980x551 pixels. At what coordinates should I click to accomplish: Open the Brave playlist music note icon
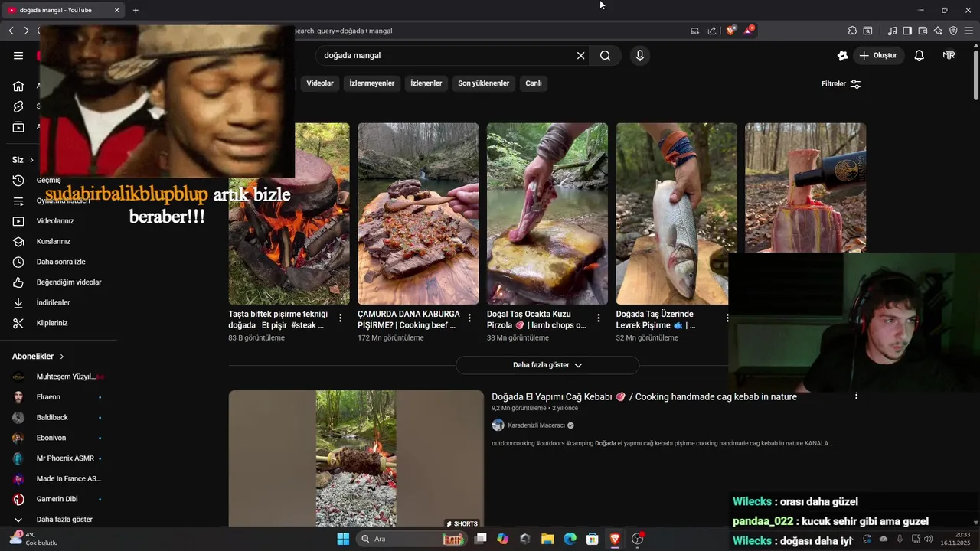[892, 31]
